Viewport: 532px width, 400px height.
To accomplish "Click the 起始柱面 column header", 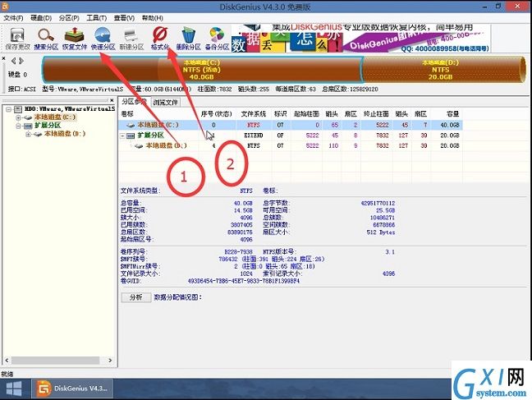I will tap(306, 114).
